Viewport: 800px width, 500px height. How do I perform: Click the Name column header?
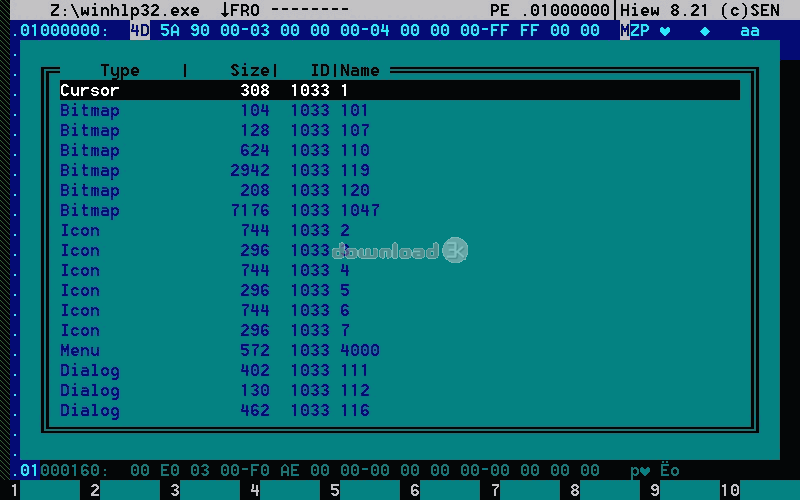(x=360, y=70)
